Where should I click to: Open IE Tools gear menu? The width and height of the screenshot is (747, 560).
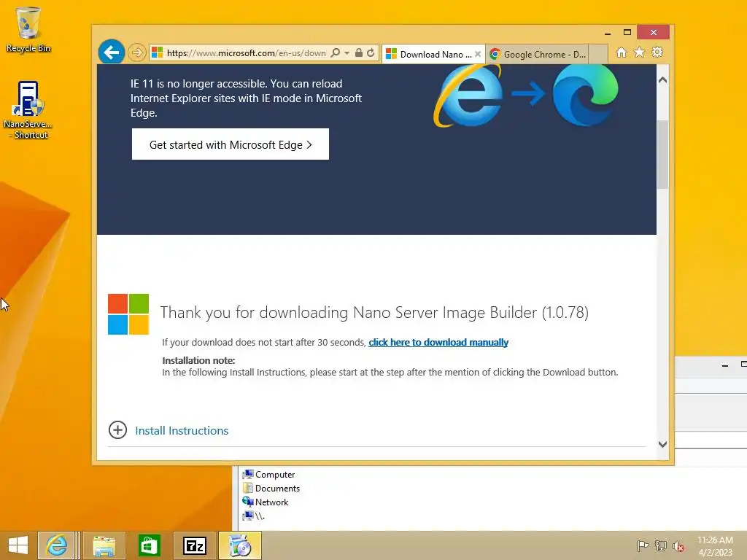point(657,52)
